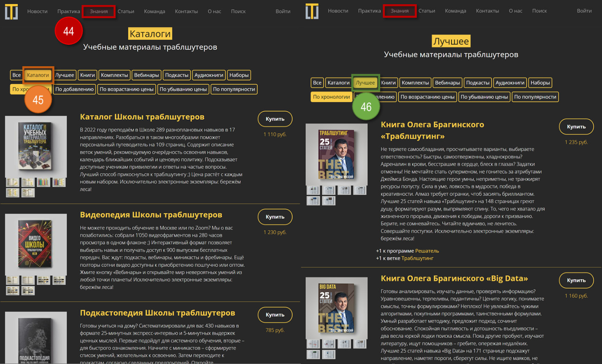Open the Книга Олега Брагинского «Траблшутинг» title
The height and width of the screenshot is (364, 602).
click(x=432, y=130)
